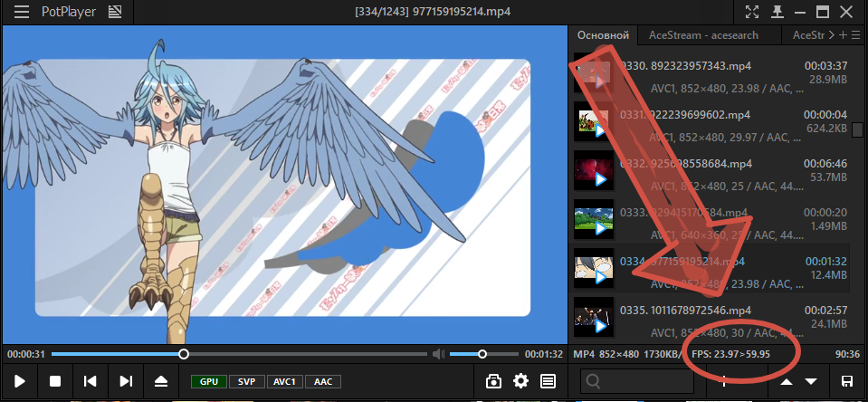The height and width of the screenshot is (402, 868).
Task: Toggle the SVP badge
Action: click(x=246, y=381)
